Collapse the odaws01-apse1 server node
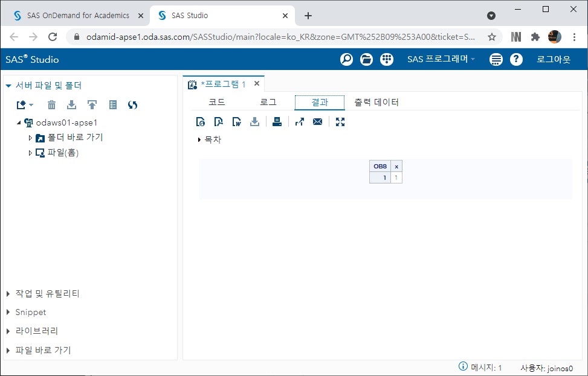The image size is (588, 376). (19, 123)
